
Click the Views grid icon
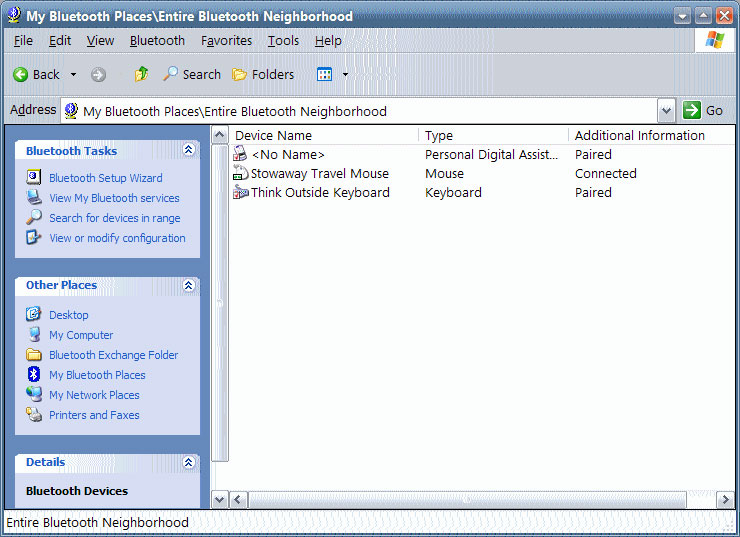pos(325,74)
